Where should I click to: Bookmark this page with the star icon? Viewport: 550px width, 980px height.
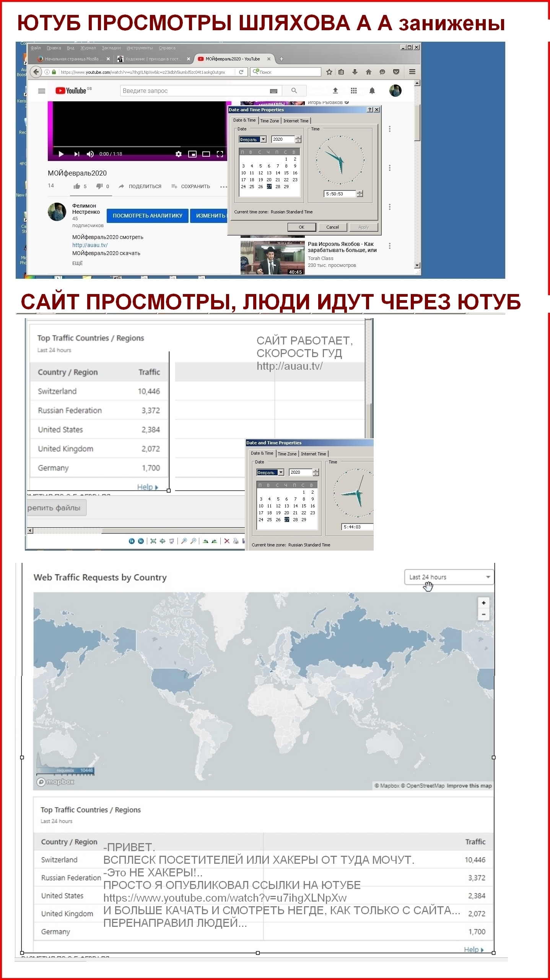[329, 72]
